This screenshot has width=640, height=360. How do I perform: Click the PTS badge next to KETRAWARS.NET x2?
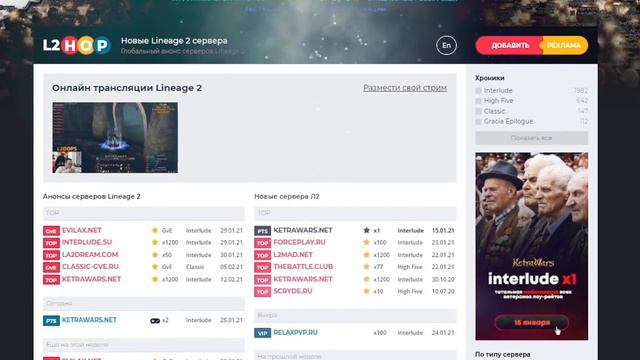point(51,321)
